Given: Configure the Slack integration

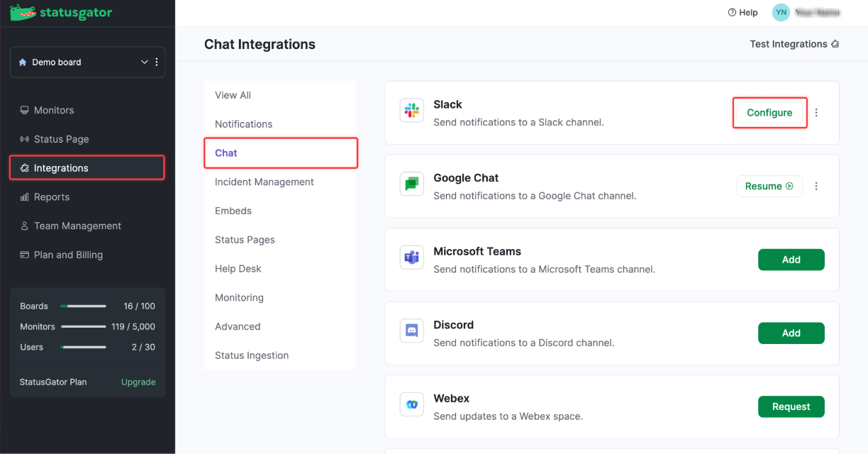Looking at the screenshot, I should [769, 113].
